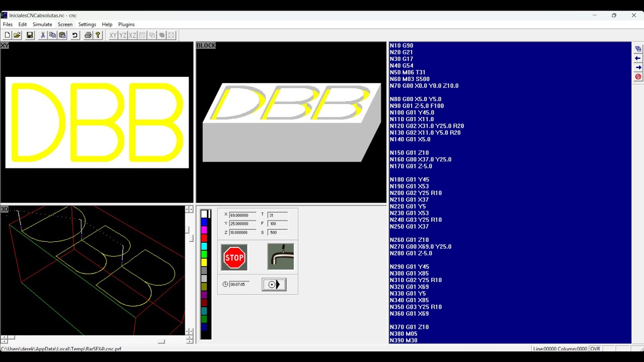The height and width of the screenshot is (362, 644).
Task: Open help via the question mark icon
Action: (98, 35)
